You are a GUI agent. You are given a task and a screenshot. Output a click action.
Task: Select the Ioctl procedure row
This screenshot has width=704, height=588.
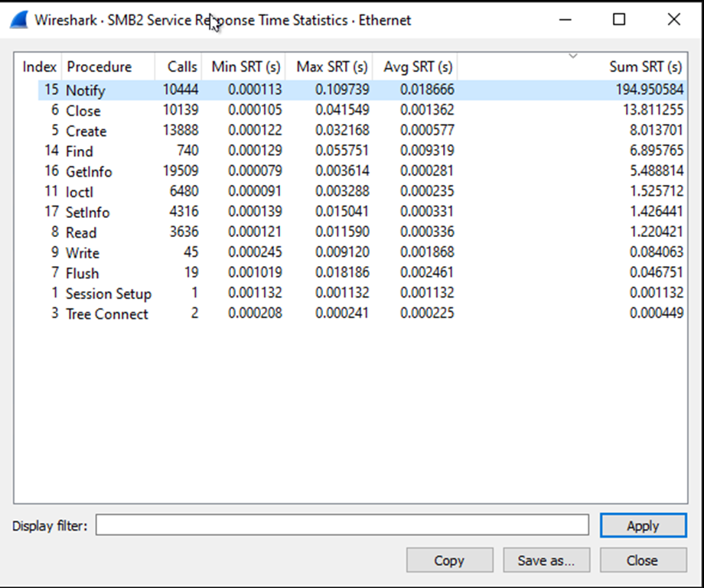(362, 191)
